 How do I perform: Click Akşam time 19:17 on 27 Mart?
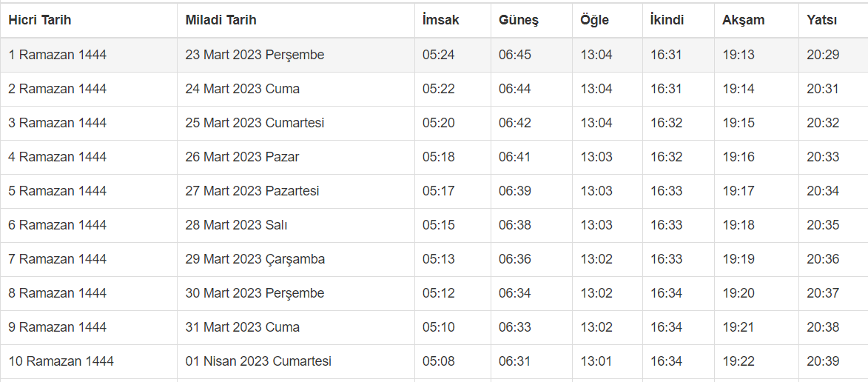coord(739,191)
